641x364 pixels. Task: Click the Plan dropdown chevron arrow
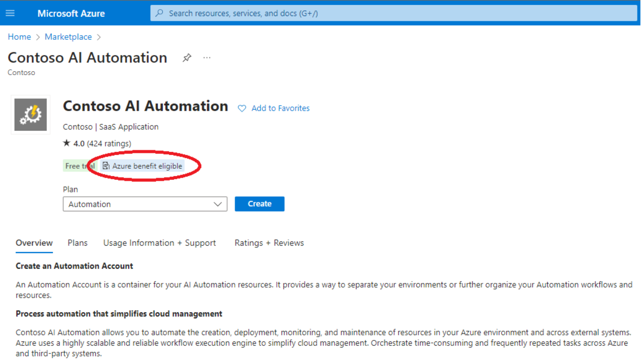pyautogui.click(x=218, y=204)
